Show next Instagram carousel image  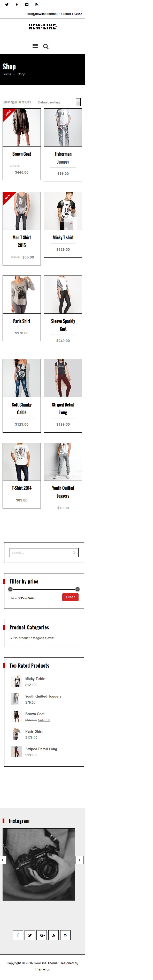click(x=79, y=860)
